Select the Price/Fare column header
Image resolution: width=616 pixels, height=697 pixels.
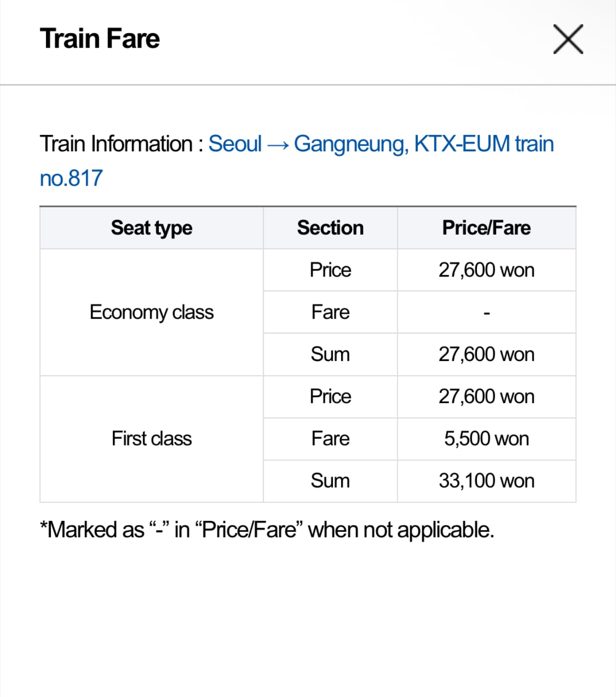pyautogui.click(x=486, y=228)
